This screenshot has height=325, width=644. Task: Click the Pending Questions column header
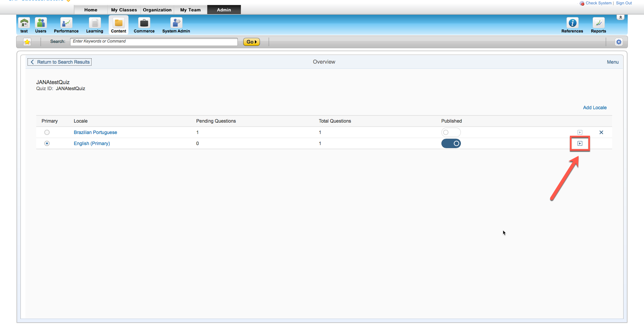tap(216, 121)
